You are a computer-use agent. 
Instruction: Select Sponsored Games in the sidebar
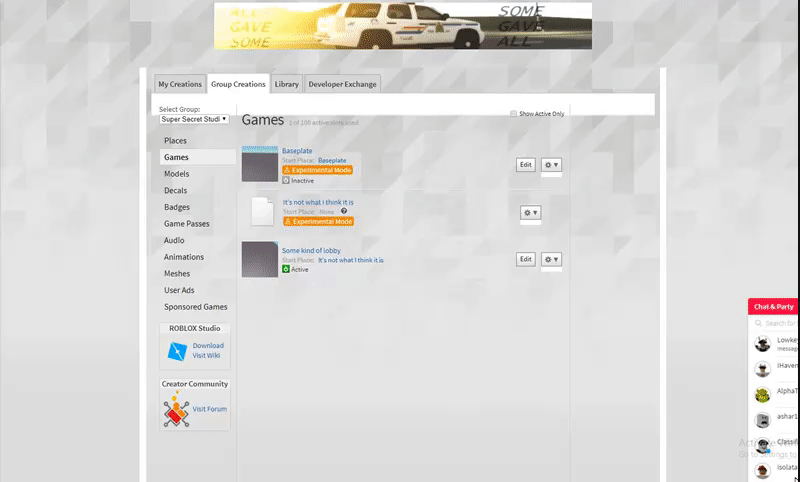click(195, 307)
